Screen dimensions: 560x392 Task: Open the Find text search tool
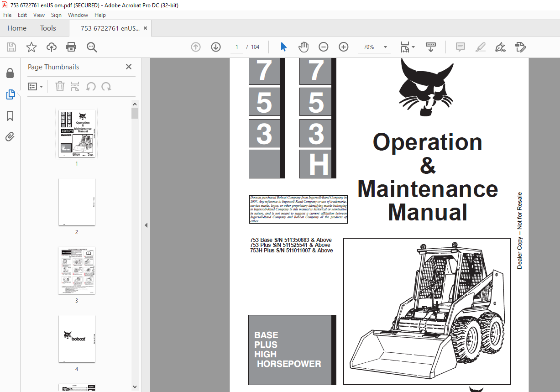point(92,47)
